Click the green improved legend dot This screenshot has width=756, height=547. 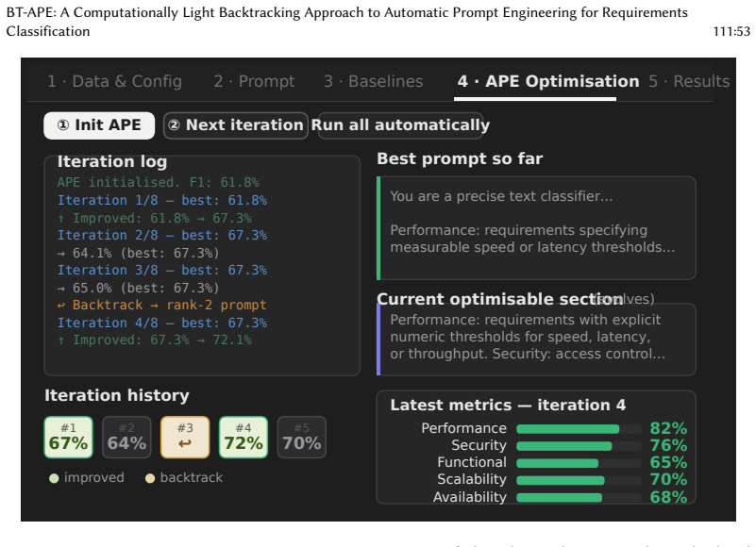click(x=54, y=478)
